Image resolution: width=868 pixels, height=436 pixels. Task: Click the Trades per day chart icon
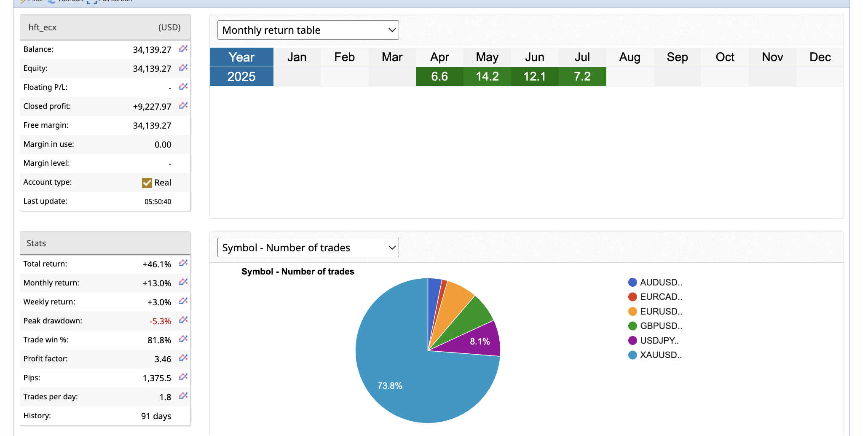pos(183,396)
